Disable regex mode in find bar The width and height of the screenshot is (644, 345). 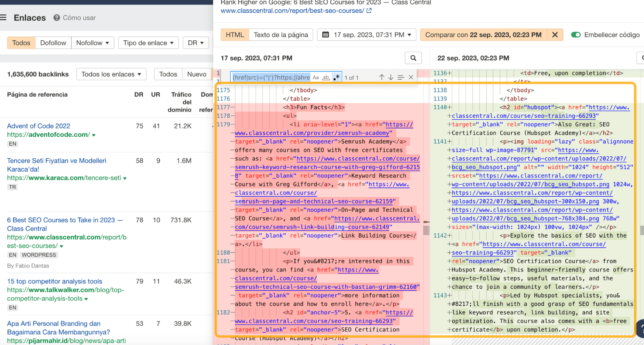click(x=337, y=77)
